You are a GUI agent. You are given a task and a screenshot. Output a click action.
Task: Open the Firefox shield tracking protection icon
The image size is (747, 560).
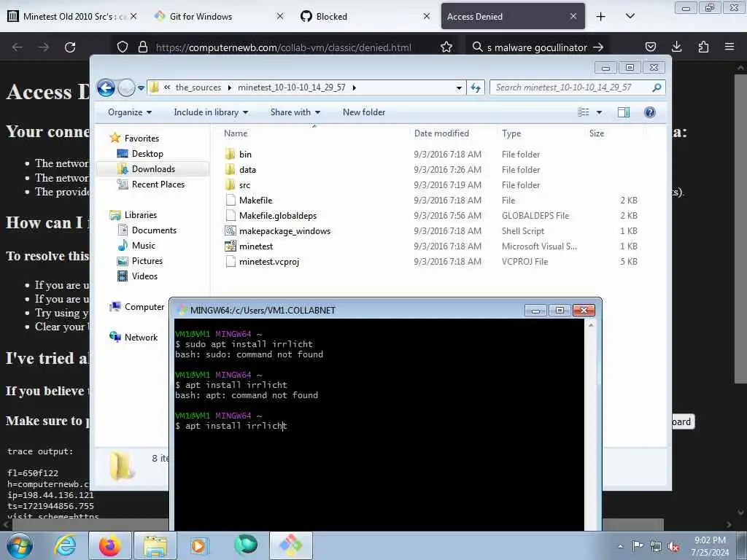(123, 47)
